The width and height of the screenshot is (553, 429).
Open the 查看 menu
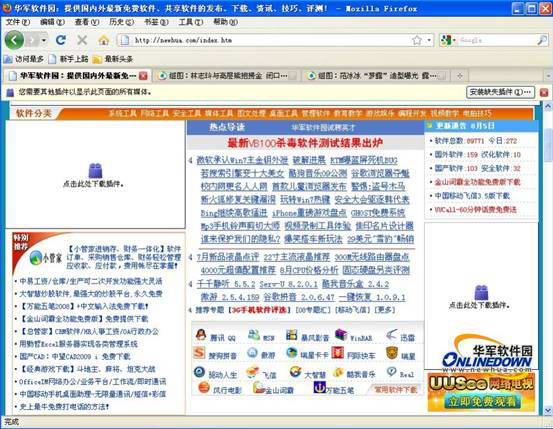coord(87,22)
